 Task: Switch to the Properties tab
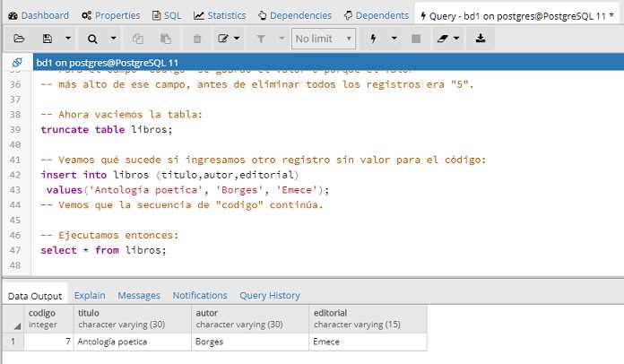110,15
